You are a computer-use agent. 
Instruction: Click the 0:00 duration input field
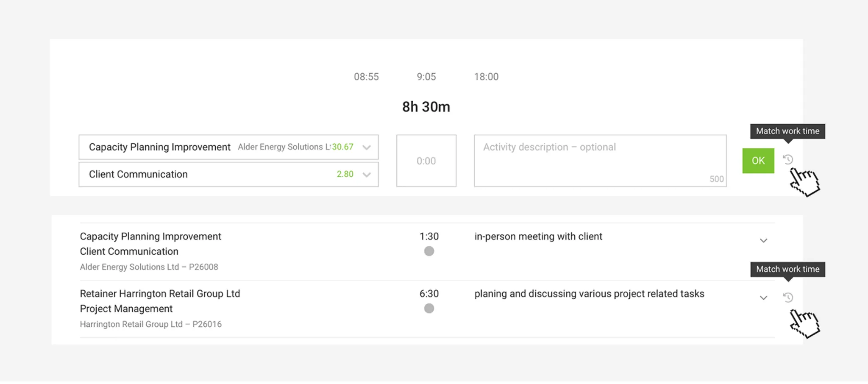click(426, 161)
